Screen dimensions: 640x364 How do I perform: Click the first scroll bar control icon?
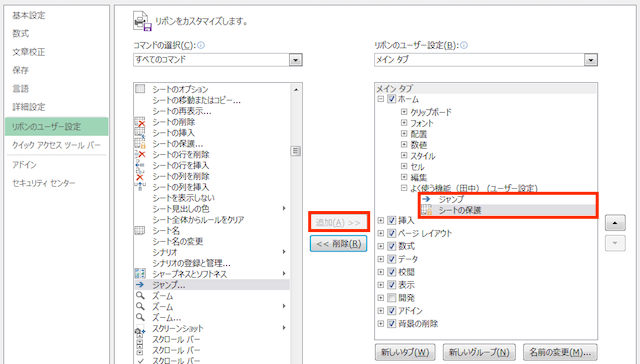click(140, 340)
